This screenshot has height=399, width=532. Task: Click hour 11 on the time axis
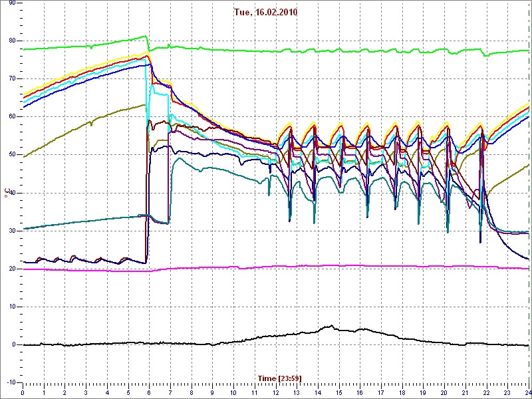pyautogui.click(x=255, y=392)
